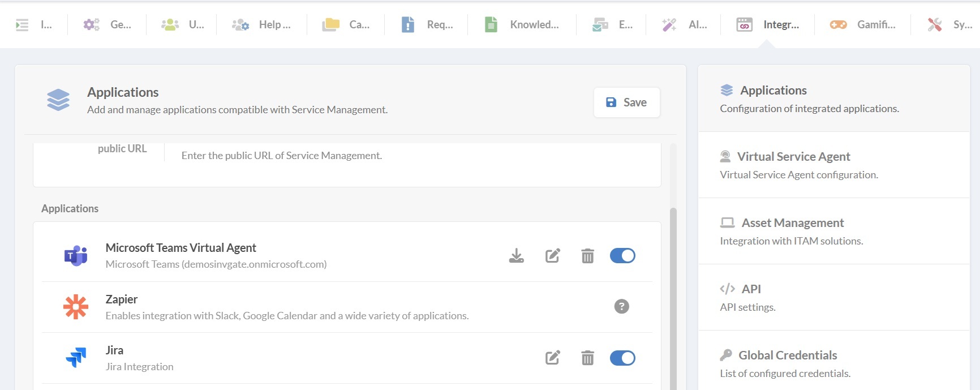Delete the Jira integration
980x390 pixels.
587,358
